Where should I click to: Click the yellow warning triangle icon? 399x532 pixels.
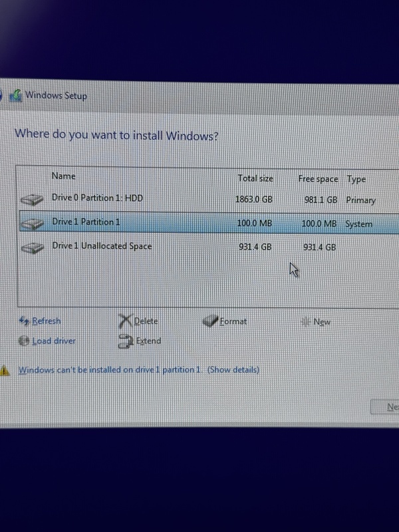coord(5,370)
